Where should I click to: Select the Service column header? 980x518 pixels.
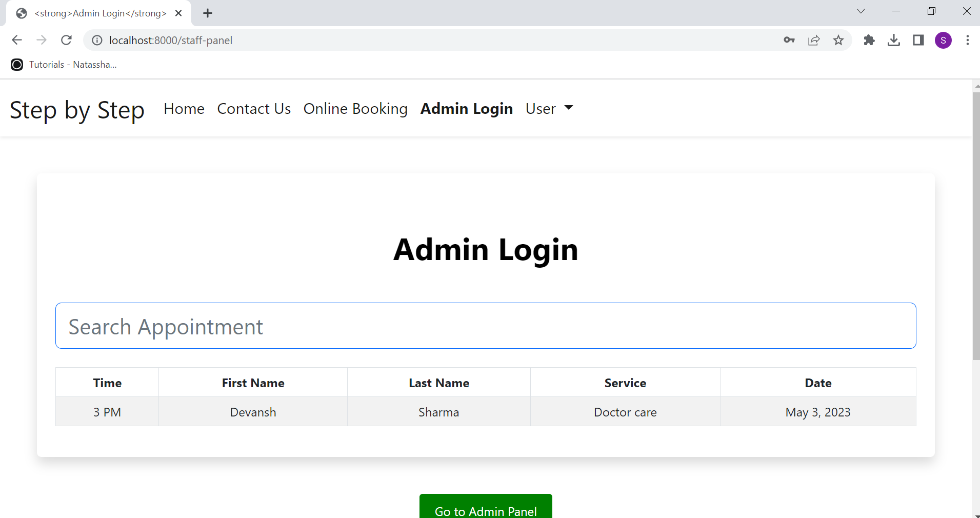tap(625, 383)
